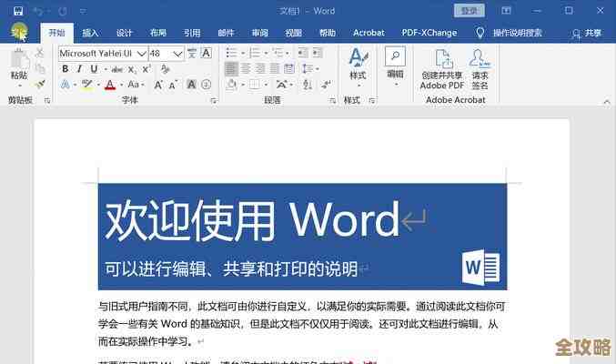Expand the font size 48 dropdown
Viewport: 616px width, 364px height.
click(178, 54)
